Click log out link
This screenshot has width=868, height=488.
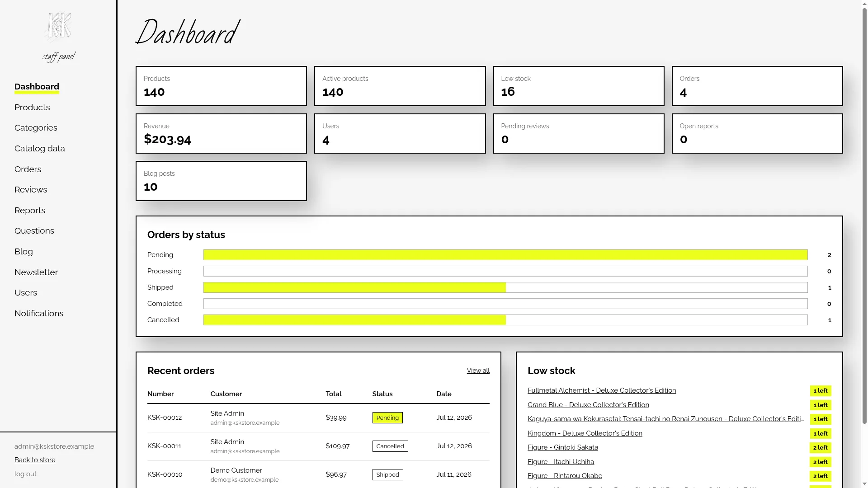click(25, 474)
